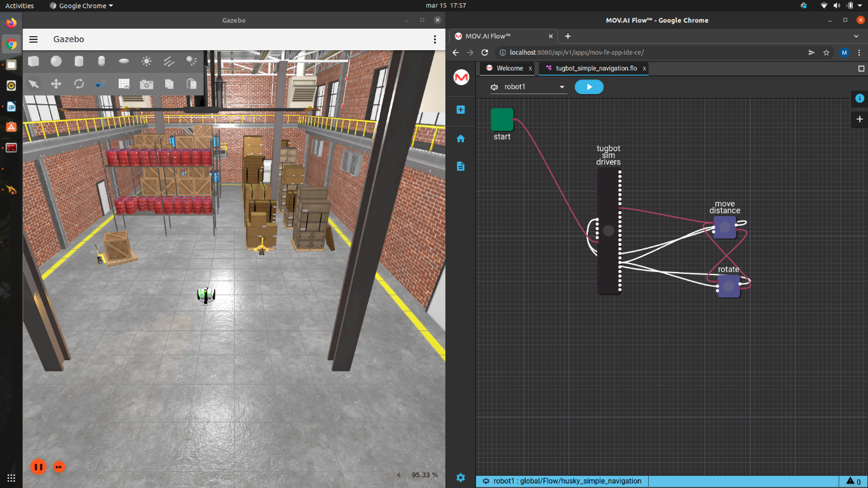Select the translate (move) tool
This screenshot has height=488, width=868.
click(56, 84)
